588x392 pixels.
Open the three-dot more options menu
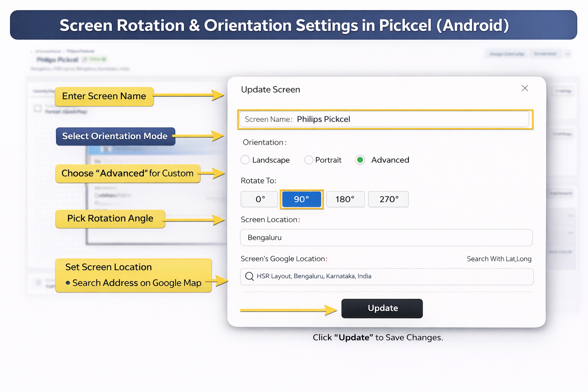point(568,54)
